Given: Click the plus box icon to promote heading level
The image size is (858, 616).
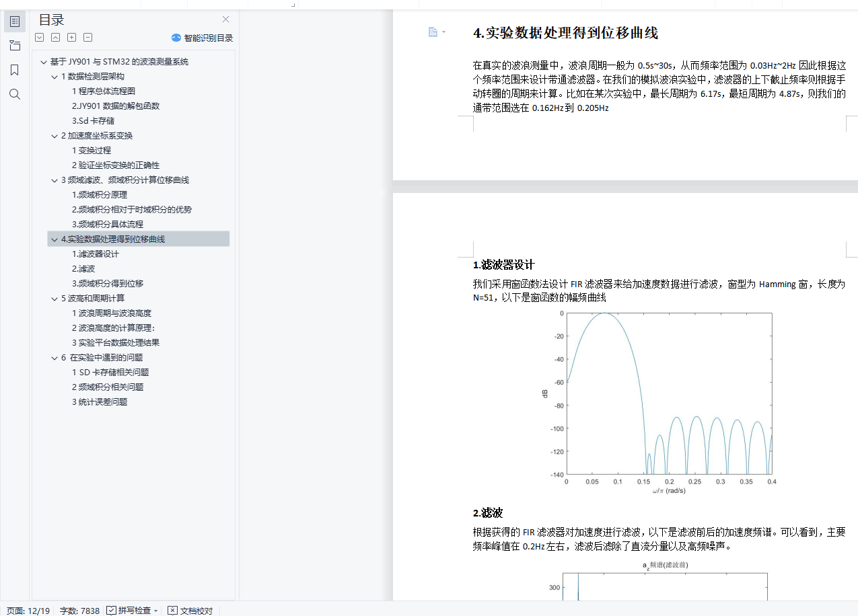Looking at the screenshot, I should click(72, 38).
